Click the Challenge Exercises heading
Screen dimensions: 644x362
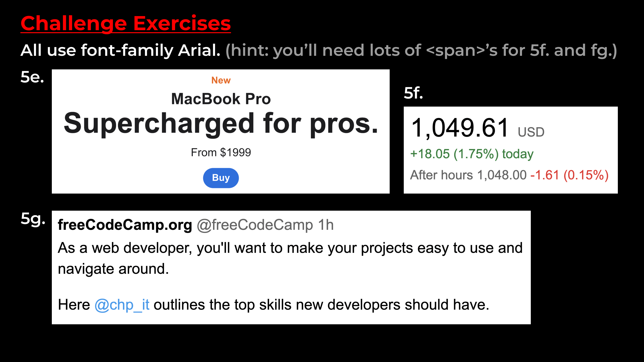[126, 24]
